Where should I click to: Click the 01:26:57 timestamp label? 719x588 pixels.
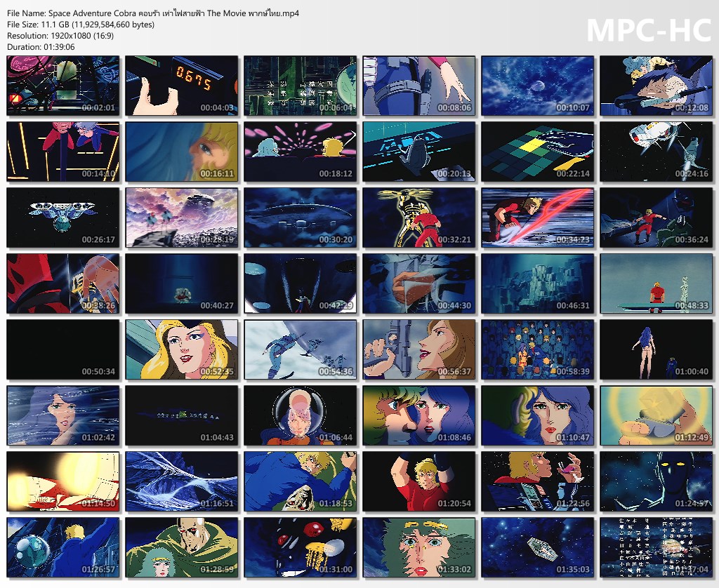pos(98,570)
